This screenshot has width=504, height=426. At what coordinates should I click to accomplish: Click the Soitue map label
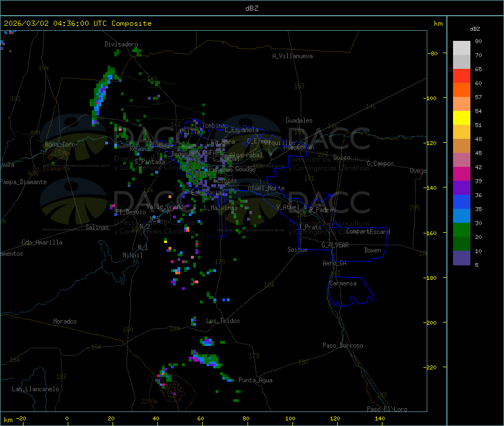point(297,250)
